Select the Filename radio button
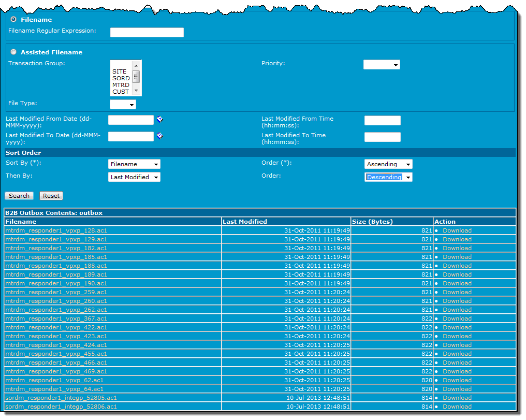Image resolution: width=526 pixels, height=420 pixels. [x=13, y=19]
